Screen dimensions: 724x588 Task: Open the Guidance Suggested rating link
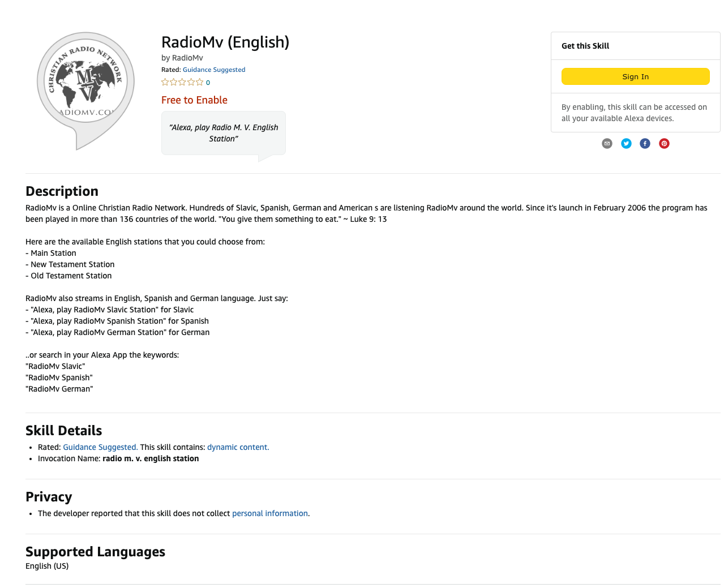coord(213,69)
